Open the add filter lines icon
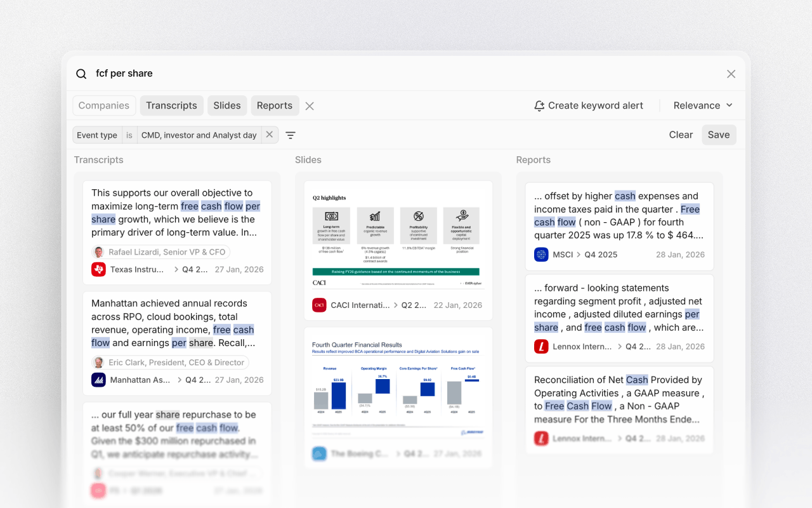812x508 pixels. click(x=291, y=135)
